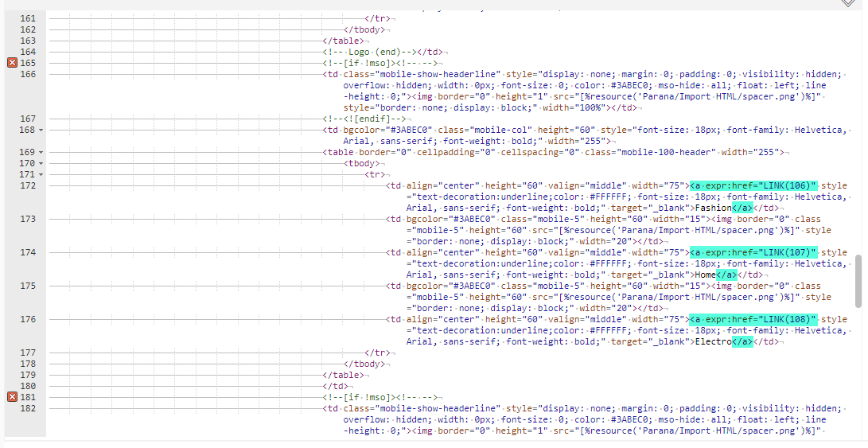This screenshot has width=868, height=448.
Task: Click the error marker on line 181
Action: (12, 397)
